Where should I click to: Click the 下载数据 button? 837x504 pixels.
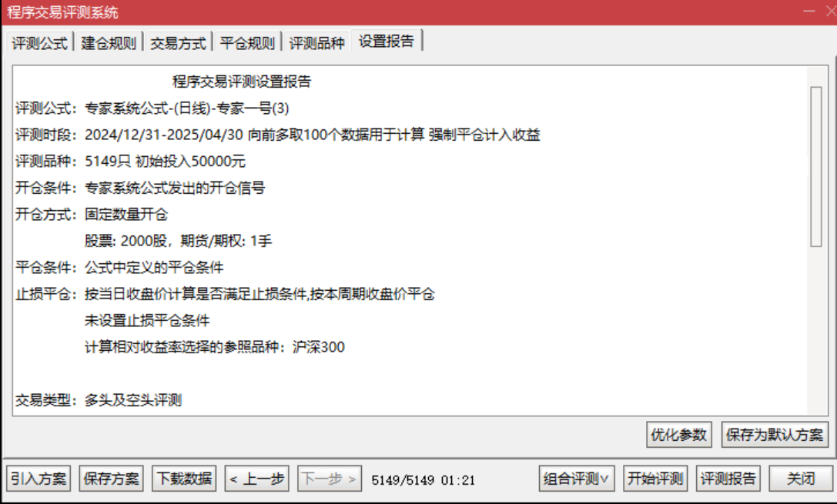tap(184, 479)
